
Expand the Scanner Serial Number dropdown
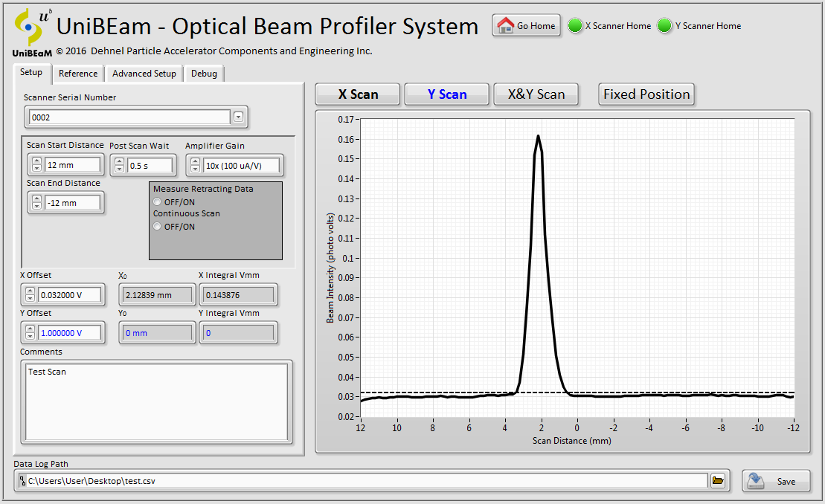[x=238, y=117]
